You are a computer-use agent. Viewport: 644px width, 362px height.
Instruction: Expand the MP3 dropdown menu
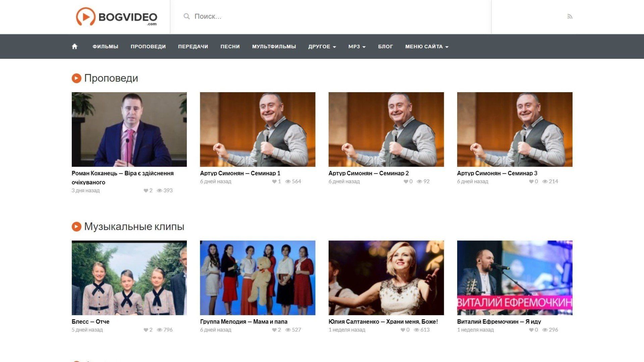tap(357, 47)
